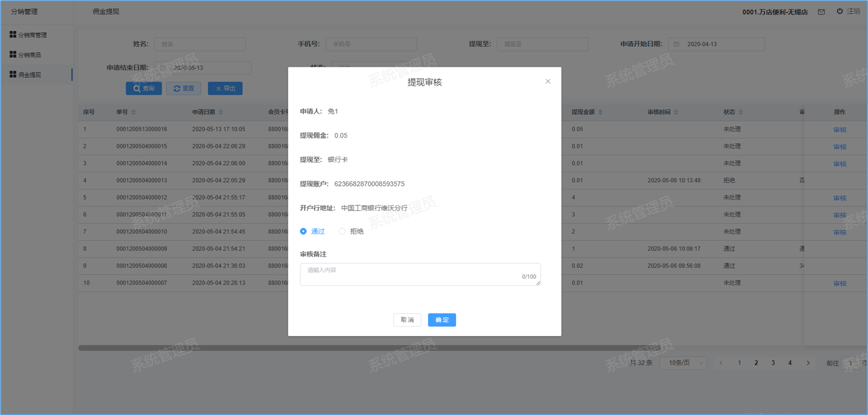This screenshot has width=868, height=415.
Task: Click 审核 for order 0001200504000011
Action: (x=840, y=215)
